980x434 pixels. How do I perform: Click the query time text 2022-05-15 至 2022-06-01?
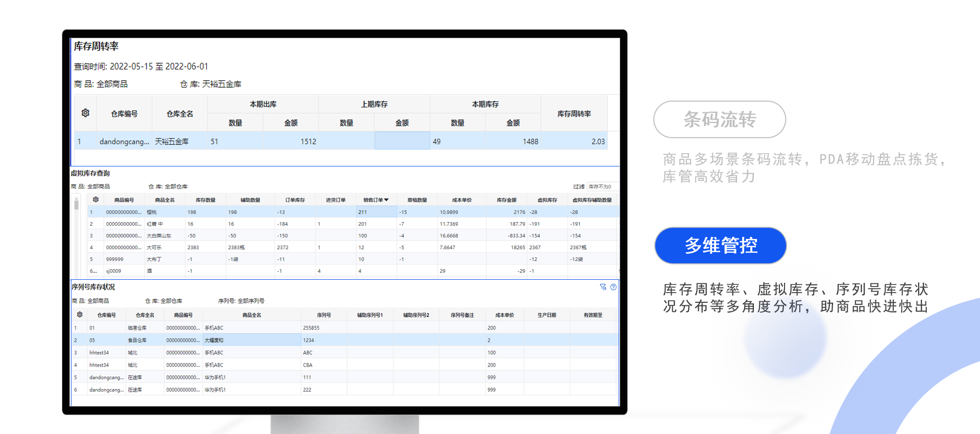point(159,66)
